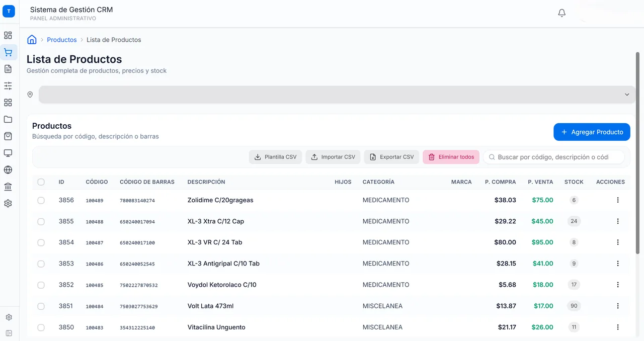
Task: Open the document sidebar icon
Action: click(x=8, y=69)
